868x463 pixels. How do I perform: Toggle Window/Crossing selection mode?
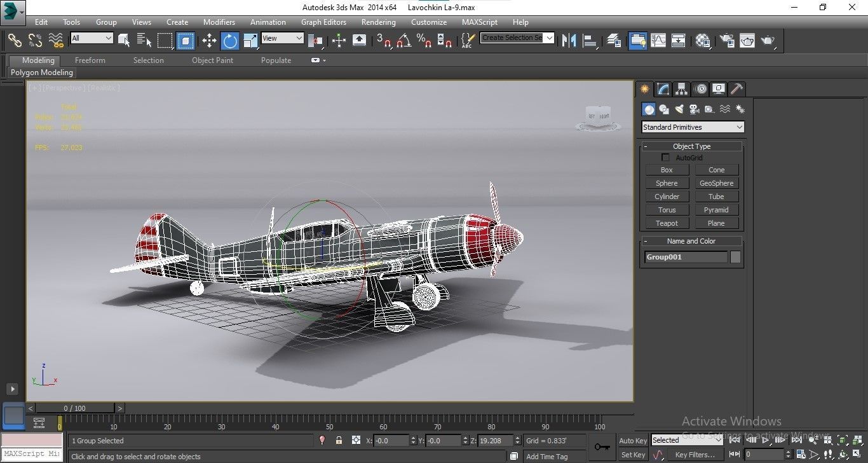(x=186, y=41)
